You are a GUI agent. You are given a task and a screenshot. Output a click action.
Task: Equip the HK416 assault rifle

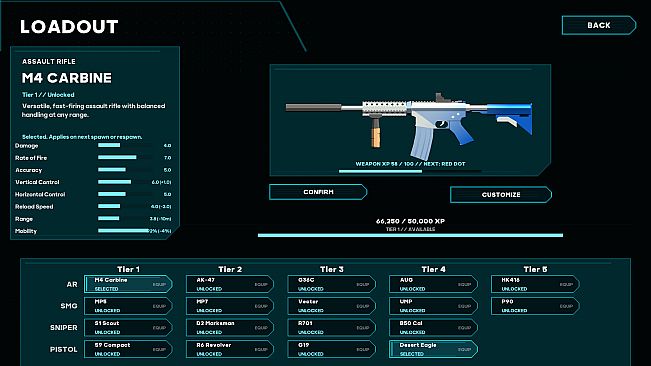(535, 284)
